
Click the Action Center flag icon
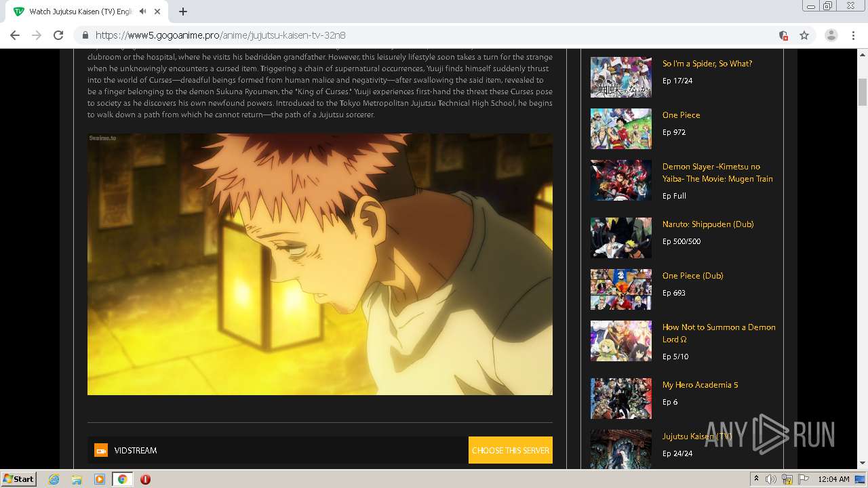803,479
